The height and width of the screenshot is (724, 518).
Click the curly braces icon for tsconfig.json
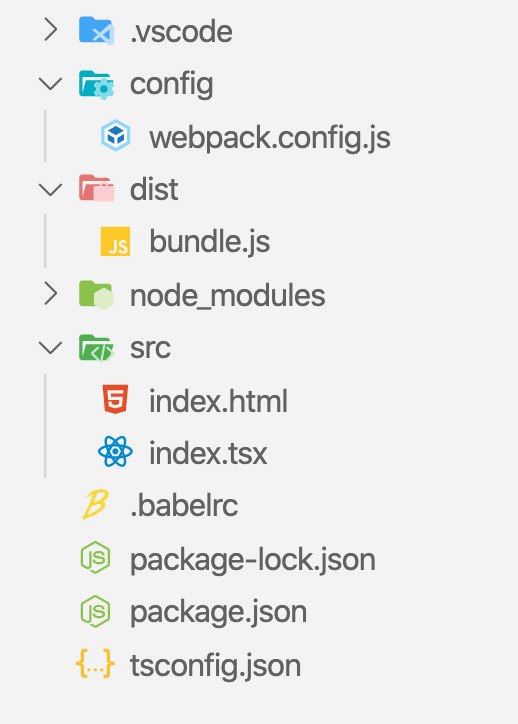95,664
